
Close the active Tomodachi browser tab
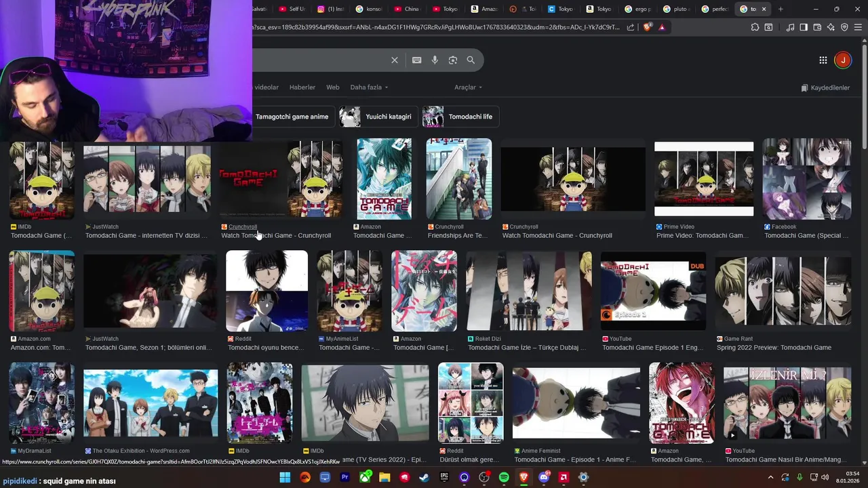[x=764, y=9]
